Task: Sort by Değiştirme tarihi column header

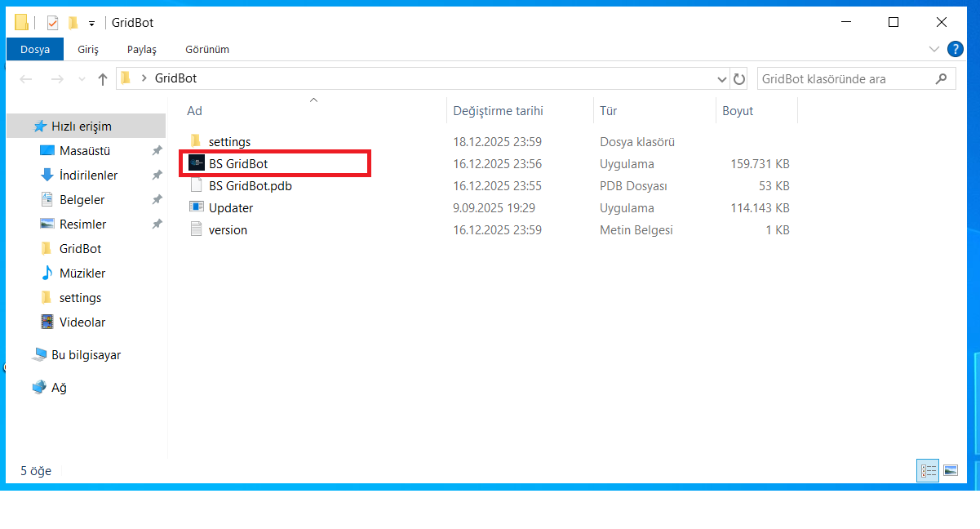Action: point(498,111)
